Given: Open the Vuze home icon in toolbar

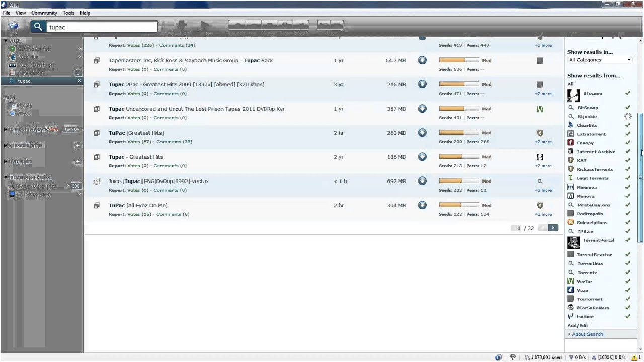Looking at the screenshot, I should click(13, 26).
